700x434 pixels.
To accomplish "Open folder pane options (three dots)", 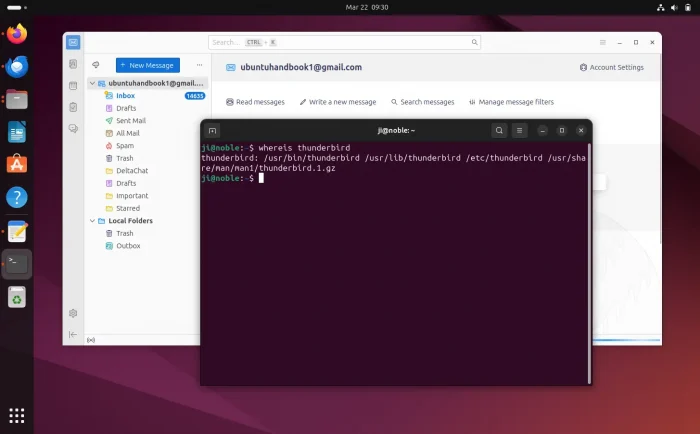I will coord(198,64).
